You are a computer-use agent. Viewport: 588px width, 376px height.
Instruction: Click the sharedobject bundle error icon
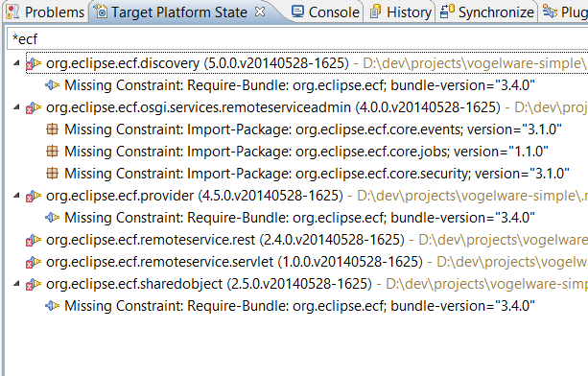click(x=33, y=285)
